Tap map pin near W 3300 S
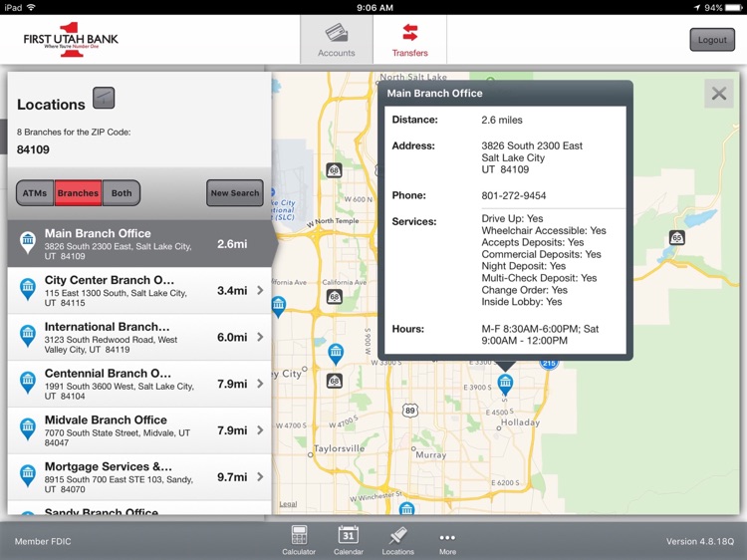 coord(336,354)
